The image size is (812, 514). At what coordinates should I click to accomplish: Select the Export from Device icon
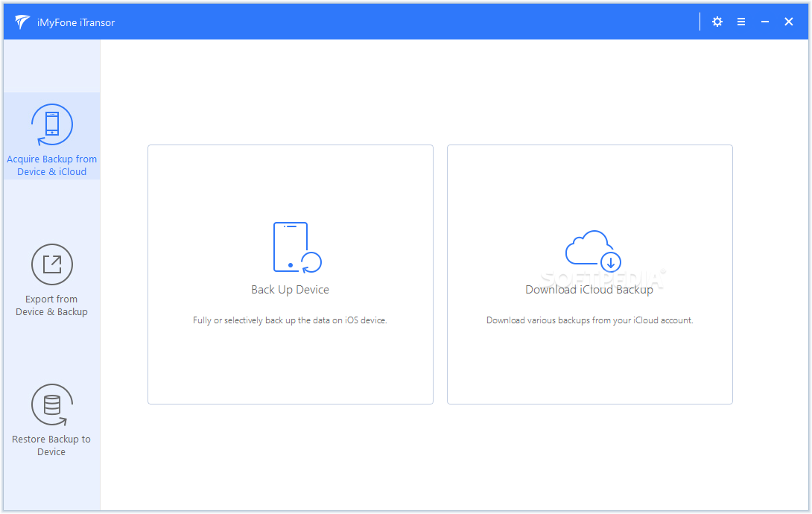pyautogui.click(x=52, y=264)
